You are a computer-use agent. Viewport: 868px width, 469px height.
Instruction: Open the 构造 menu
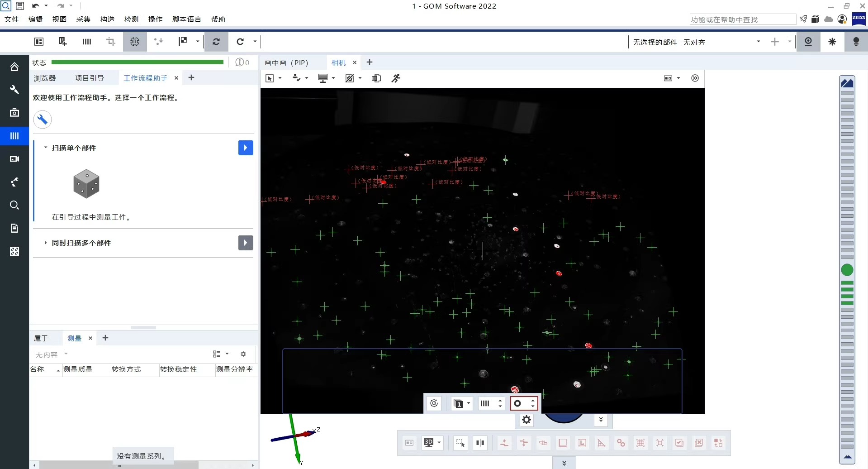(x=107, y=19)
